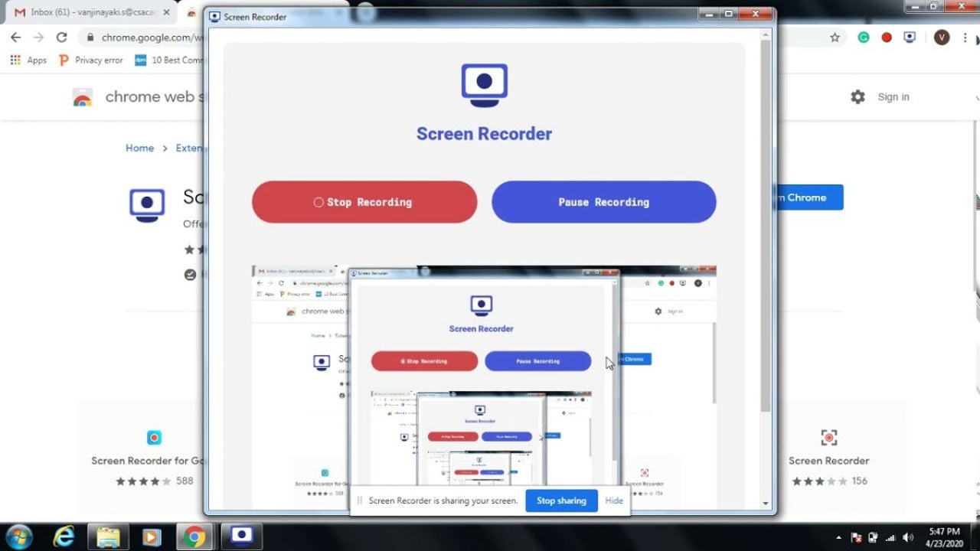The width and height of the screenshot is (980, 551).
Task: Open Chrome web store settings gear
Action: [857, 96]
